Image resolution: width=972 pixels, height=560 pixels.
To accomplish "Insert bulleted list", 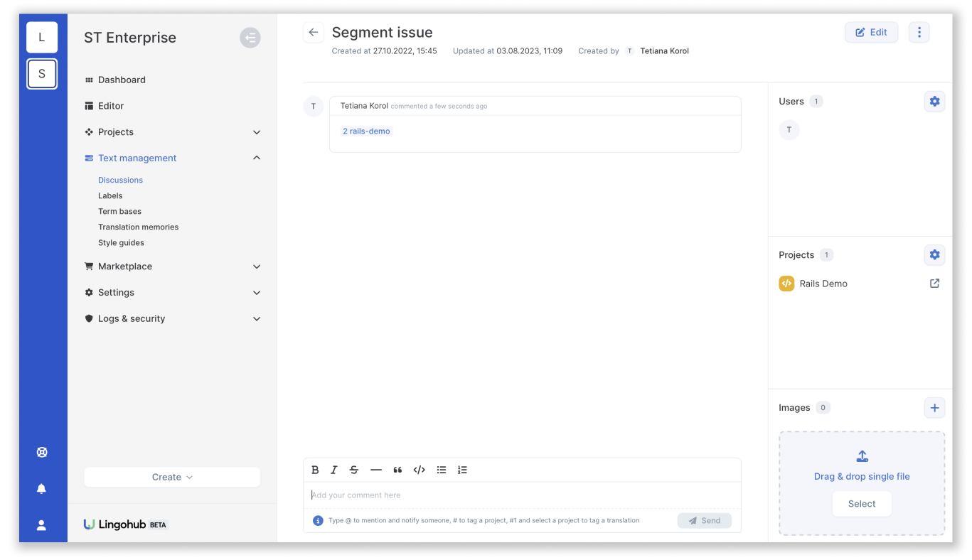I will (442, 470).
